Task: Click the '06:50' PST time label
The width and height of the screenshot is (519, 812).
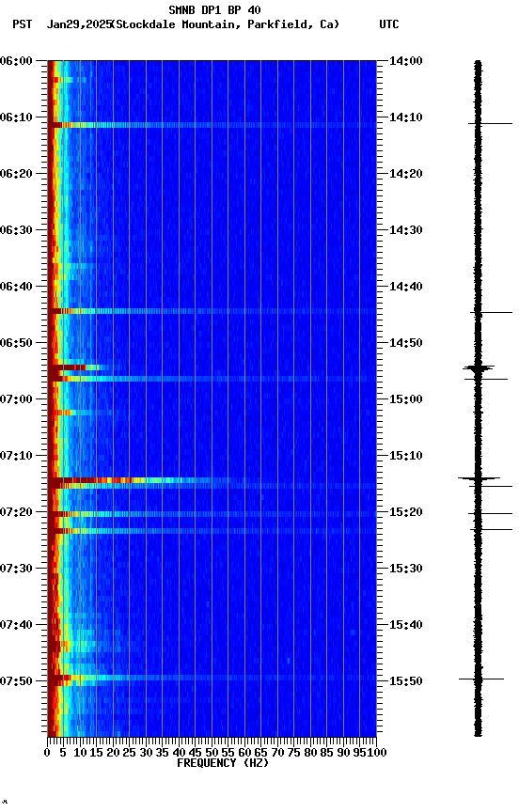Action: coord(16,343)
